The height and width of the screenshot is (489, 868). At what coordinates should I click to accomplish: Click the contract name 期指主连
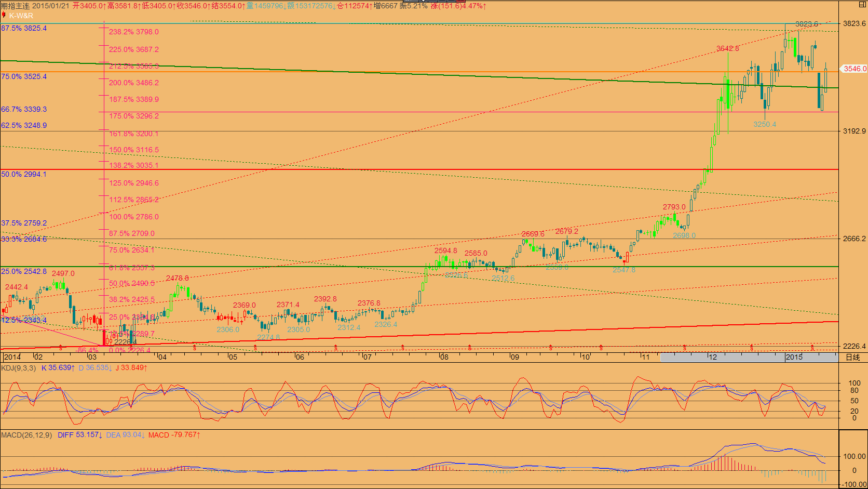click(x=15, y=6)
